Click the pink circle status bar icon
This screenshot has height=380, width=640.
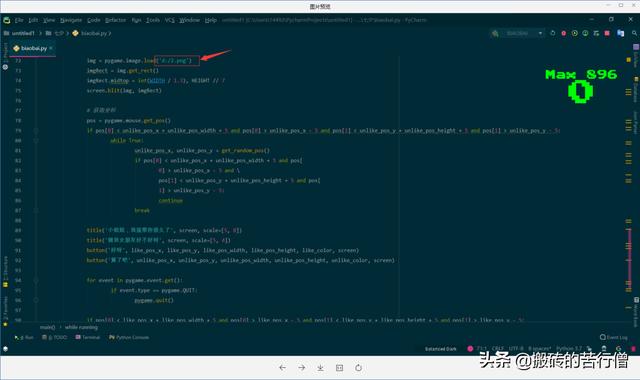coord(470,349)
